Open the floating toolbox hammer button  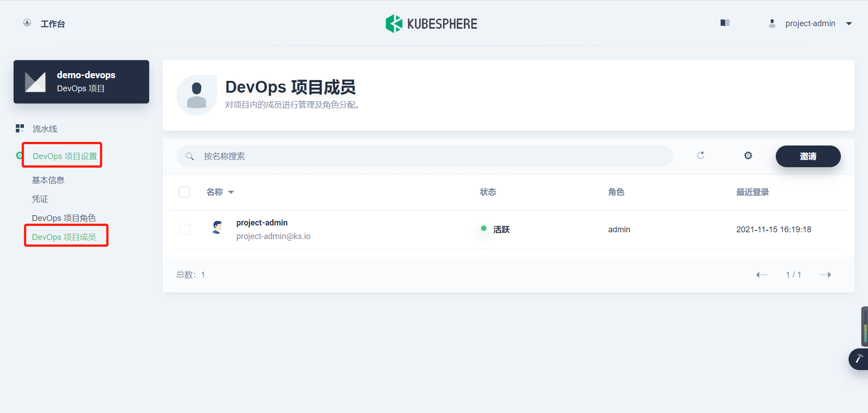pos(859,359)
